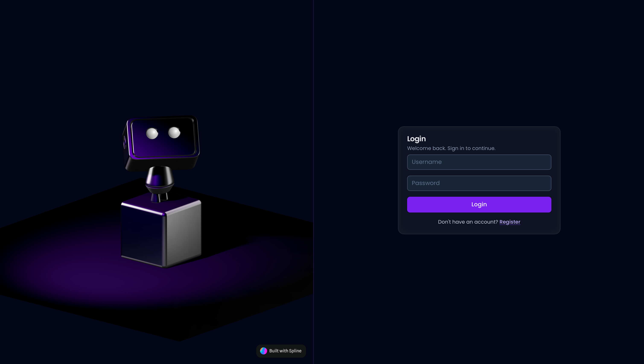The height and width of the screenshot is (364, 644).
Task: Click the purple glow on the floor
Action: point(100,280)
